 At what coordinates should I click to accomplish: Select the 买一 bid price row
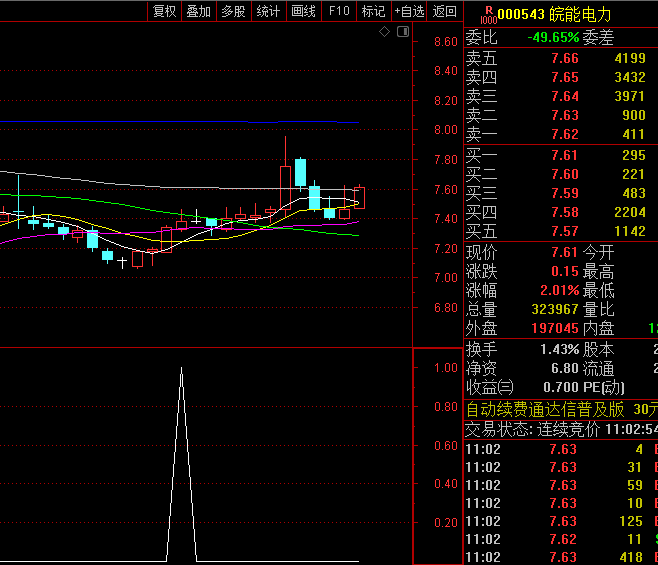(x=560, y=155)
